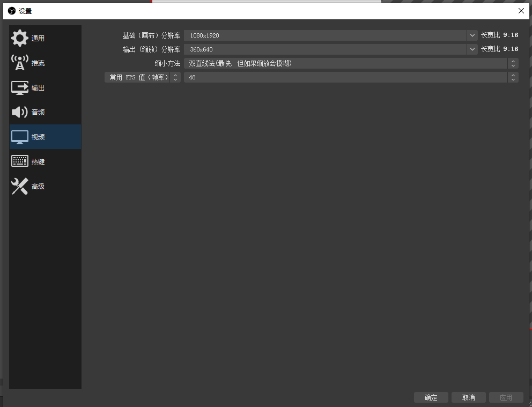Switch to the 音频 settings page

pos(45,112)
